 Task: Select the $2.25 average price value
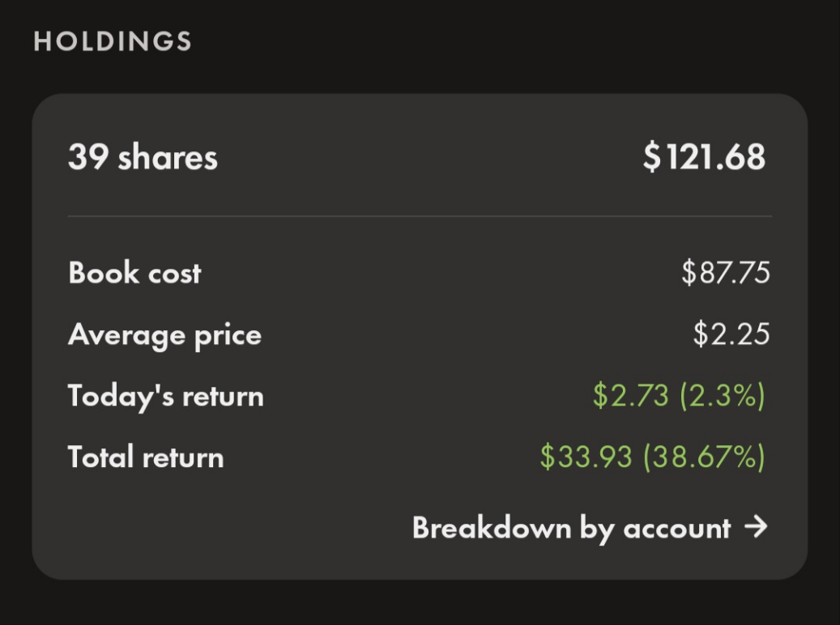coord(731,334)
